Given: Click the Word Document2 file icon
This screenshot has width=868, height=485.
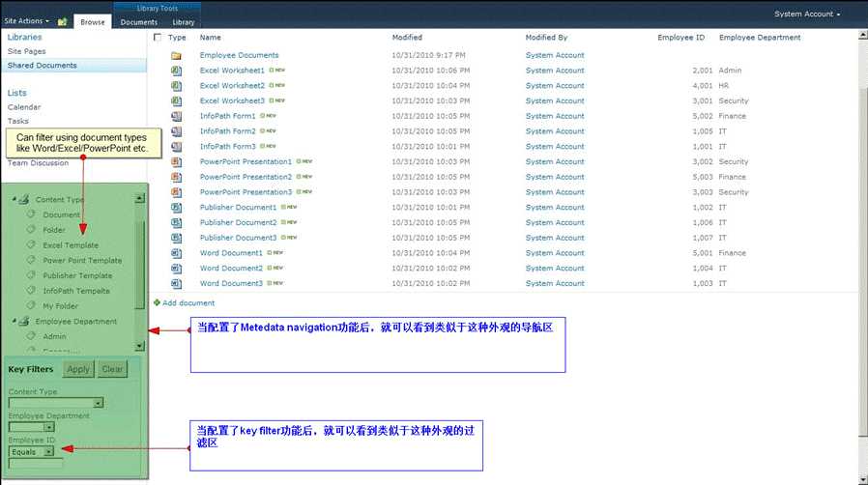Looking at the screenshot, I should click(176, 269).
